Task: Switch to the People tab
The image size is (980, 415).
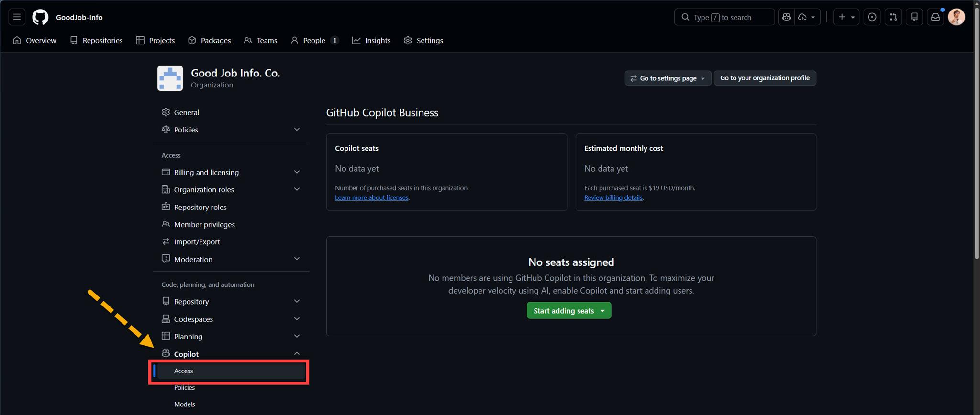Action: [x=314, y=41]
